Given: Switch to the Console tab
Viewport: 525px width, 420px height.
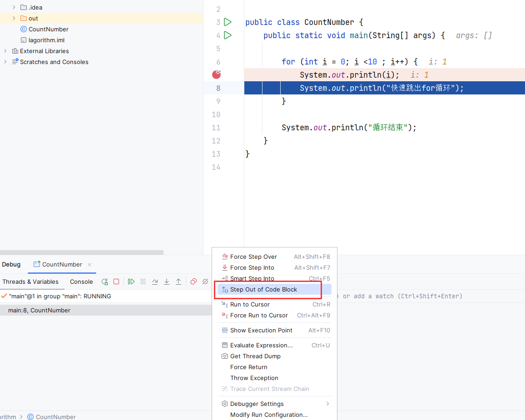Looking at the screenshot, I should [x=81, y=282].
